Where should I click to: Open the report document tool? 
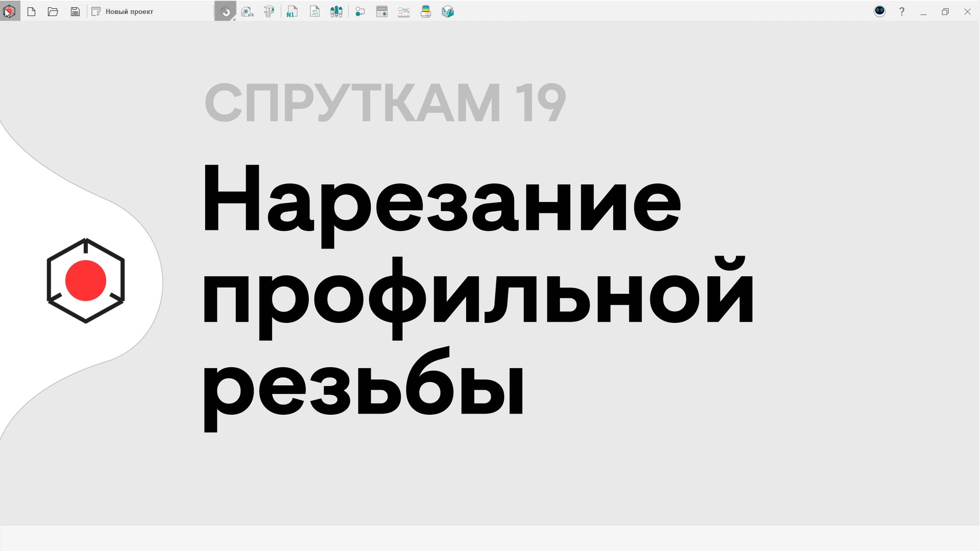point(314,11)
